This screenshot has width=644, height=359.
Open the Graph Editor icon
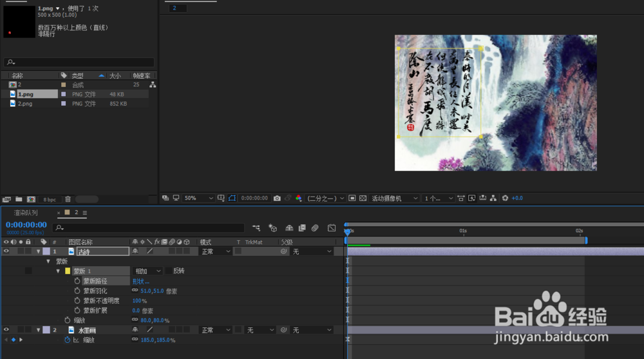coord(332,228)
